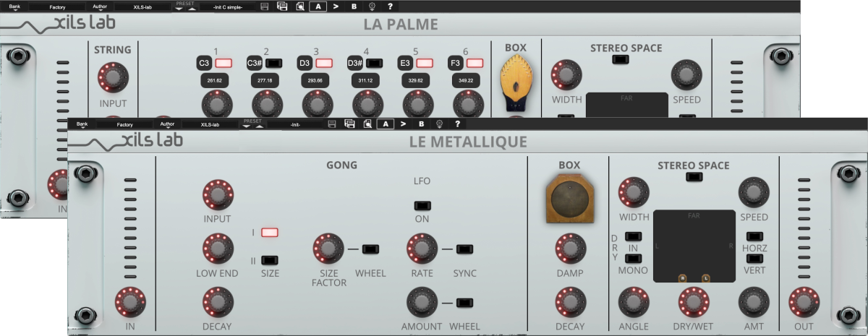Viewport: 868px width, 336px height.
Task: Open Bank dropdown in Le Metallique
Action: [82, 124]
